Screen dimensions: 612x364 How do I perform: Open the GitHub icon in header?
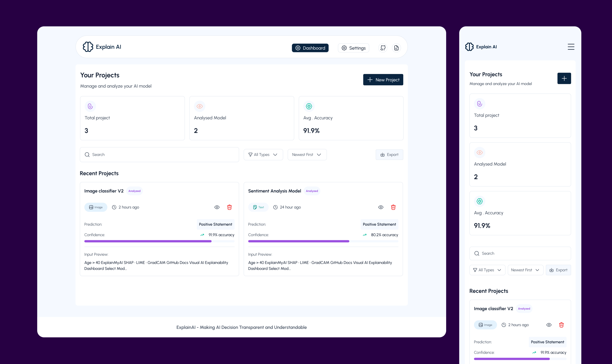(x=383, y=48)
